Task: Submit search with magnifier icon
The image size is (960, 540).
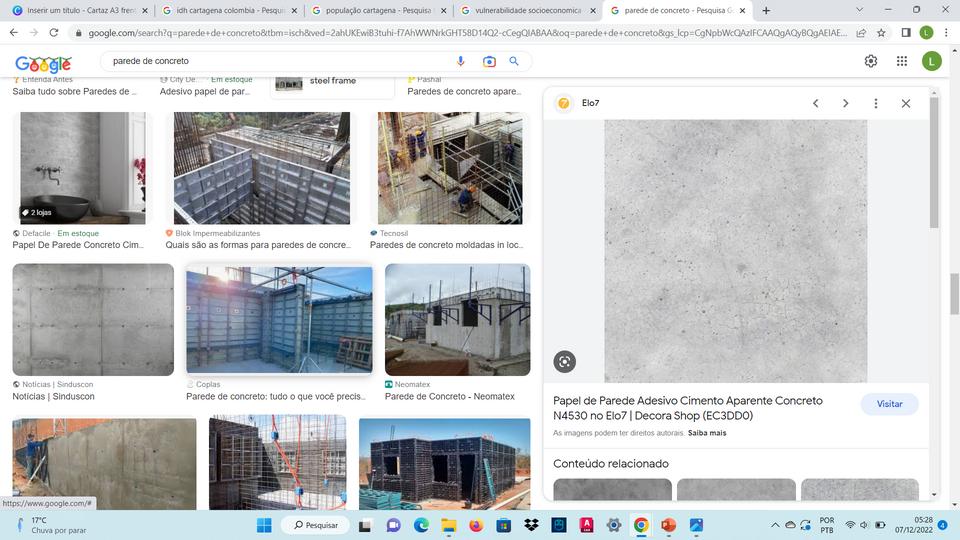Action: (x=514, y=61)
